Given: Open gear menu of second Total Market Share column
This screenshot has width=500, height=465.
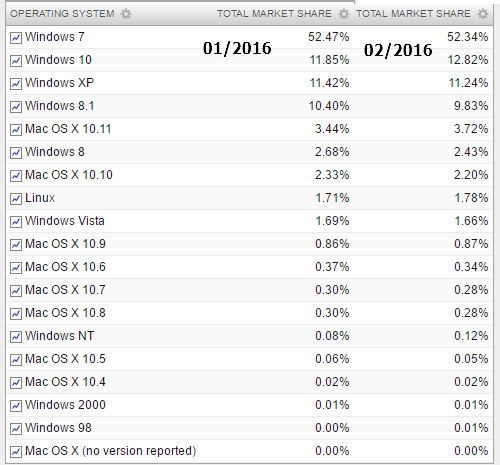Looking at the screenshot, I should 483,14.
